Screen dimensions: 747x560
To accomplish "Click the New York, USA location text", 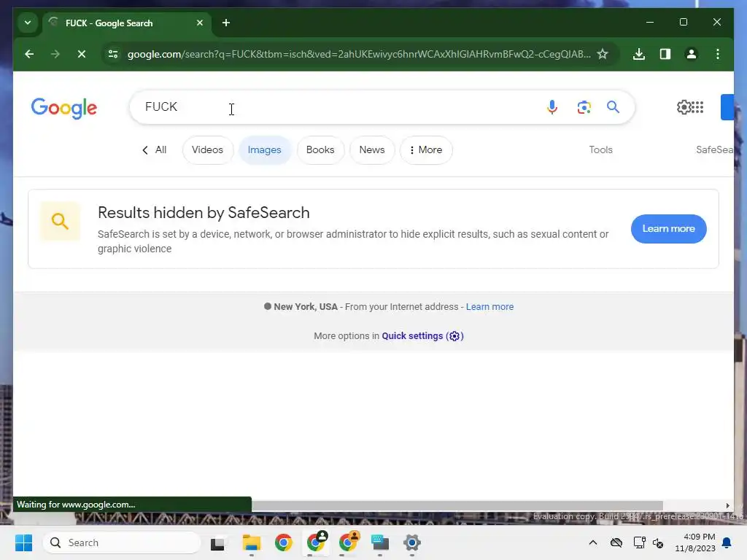I will point(306,307).
